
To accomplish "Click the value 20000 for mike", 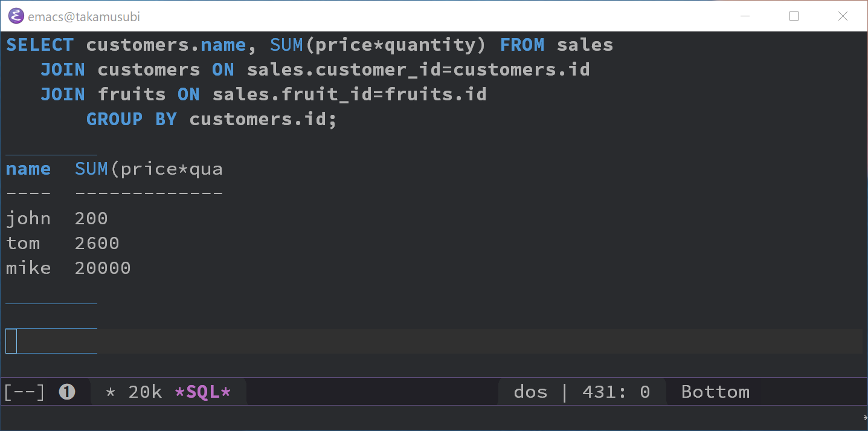I will coord(103,268).
